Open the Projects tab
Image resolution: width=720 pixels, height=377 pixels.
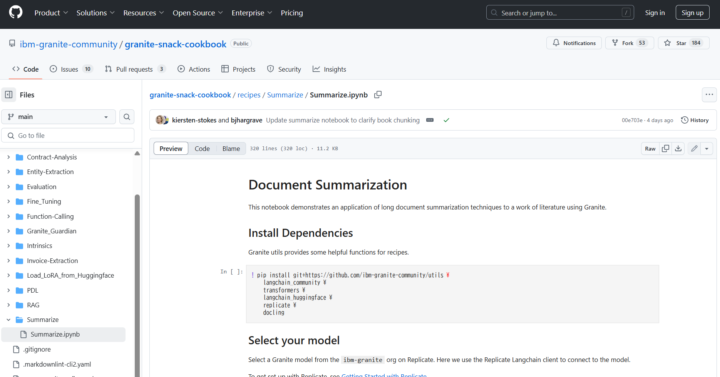[x=238, y=69]
